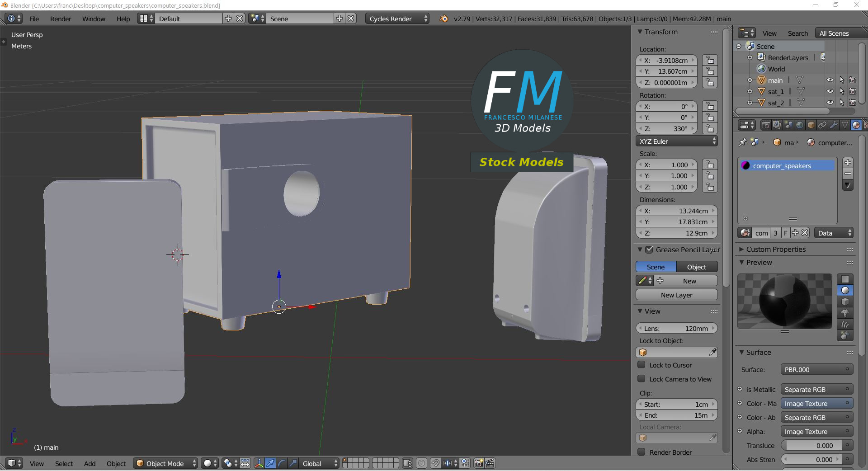Select the scale manipulator icon
The width and height of the screenshot is (868, 471).
(293, 463)
